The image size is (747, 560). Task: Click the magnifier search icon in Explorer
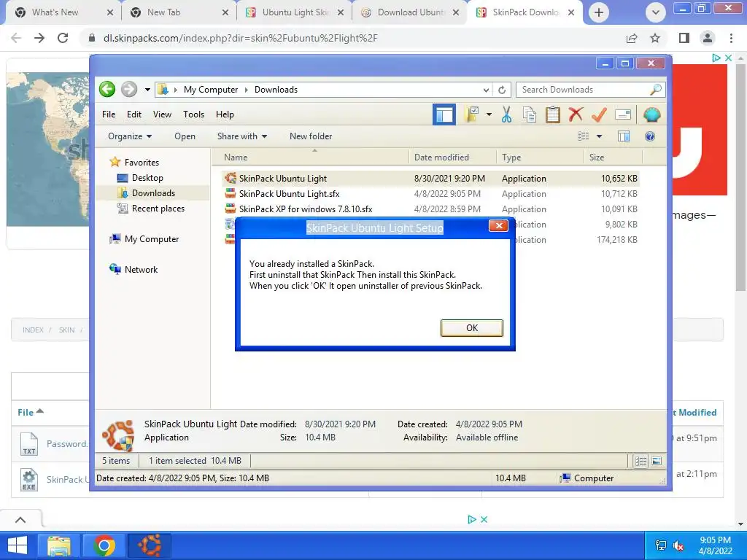[656, 89]
